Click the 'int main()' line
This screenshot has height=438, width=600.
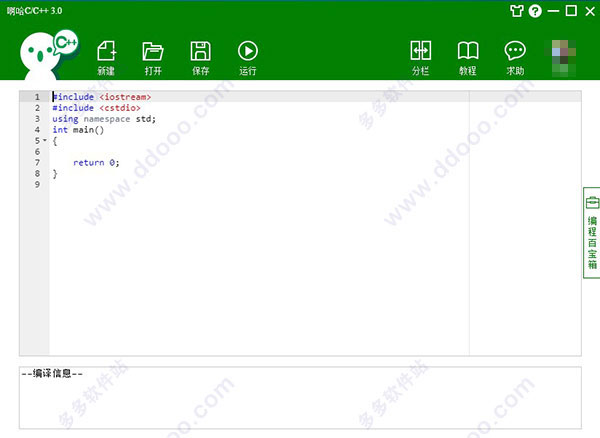pos(78,130)
